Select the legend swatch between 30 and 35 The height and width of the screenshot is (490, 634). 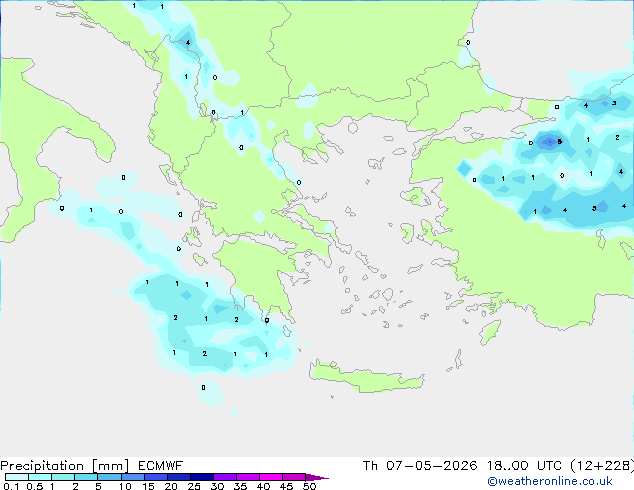(225, 477)
